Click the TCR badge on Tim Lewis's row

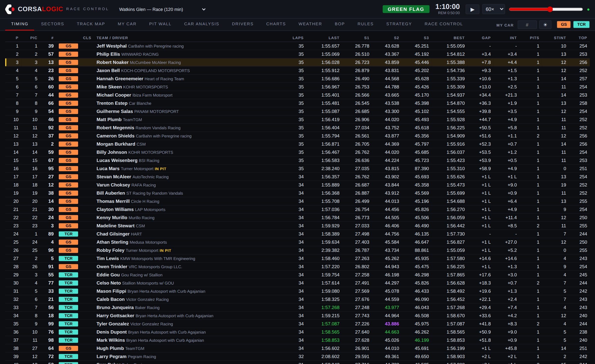pyautogui.click(x=68, y=259)
